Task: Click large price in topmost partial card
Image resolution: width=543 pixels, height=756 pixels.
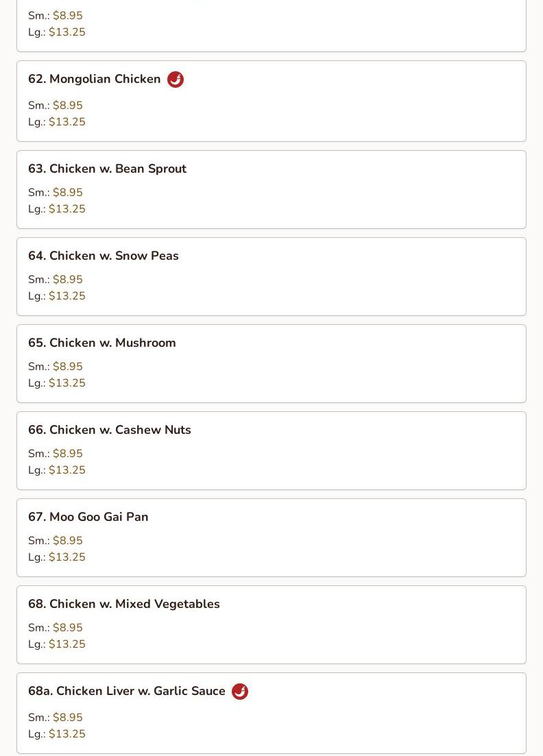Action: point(67,32)
